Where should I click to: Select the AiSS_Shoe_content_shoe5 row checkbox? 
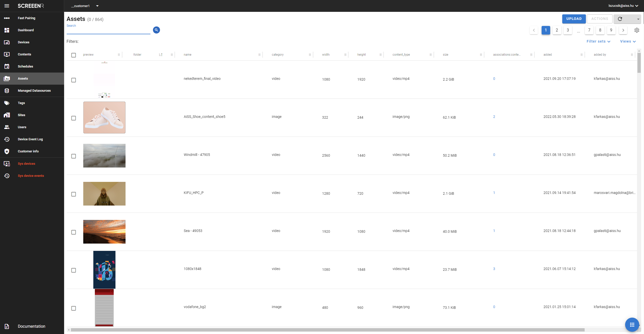pos(73,118)
